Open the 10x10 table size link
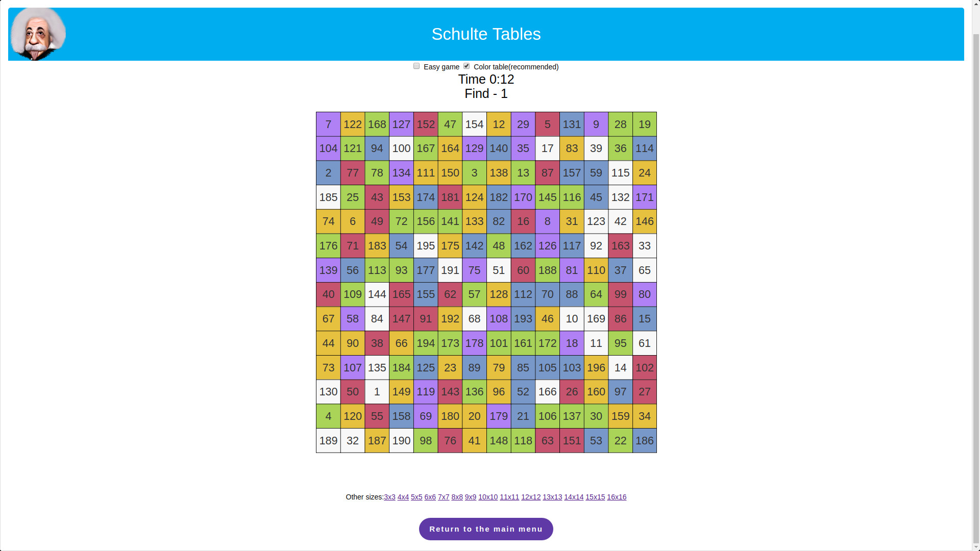Image resolution: width=980 pixels, height=551 pixels. [487, 497]
